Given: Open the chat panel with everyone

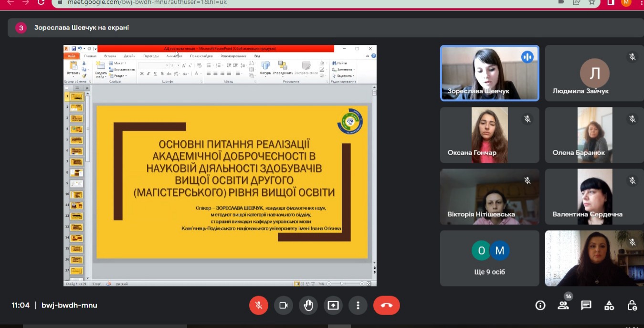Looking at the screenshot, I should (586, 306).
